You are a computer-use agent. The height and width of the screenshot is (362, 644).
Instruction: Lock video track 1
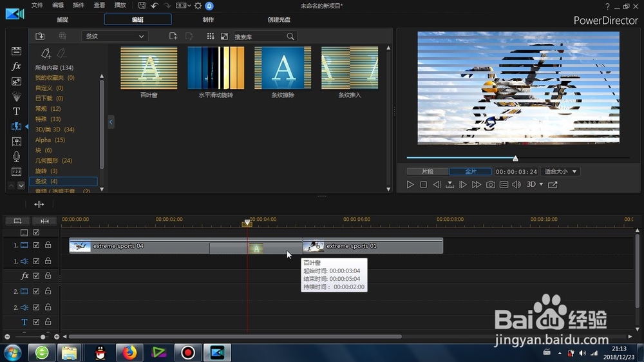click(x=48, y=245)
